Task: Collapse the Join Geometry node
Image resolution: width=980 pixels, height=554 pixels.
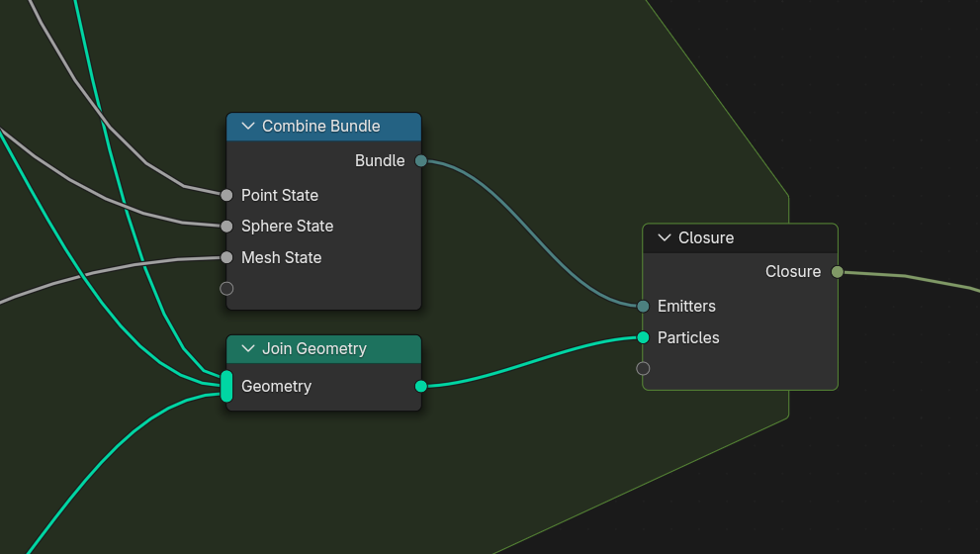Action: tap(248, 348)
